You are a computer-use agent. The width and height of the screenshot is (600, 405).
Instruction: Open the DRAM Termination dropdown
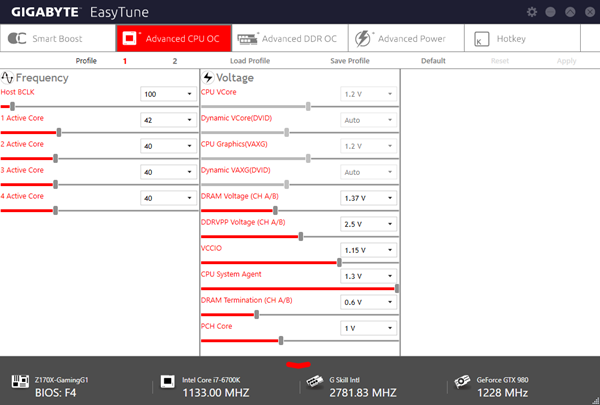pos(368,302)
